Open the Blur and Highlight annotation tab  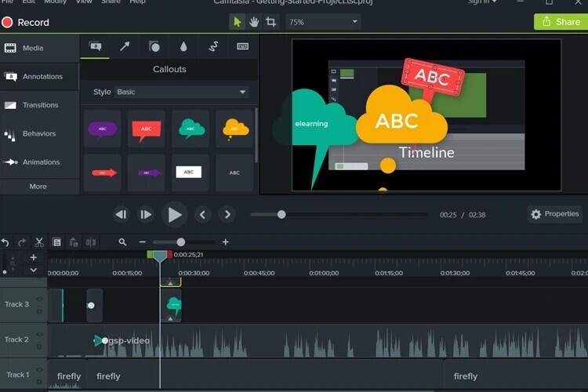[183, 47]
